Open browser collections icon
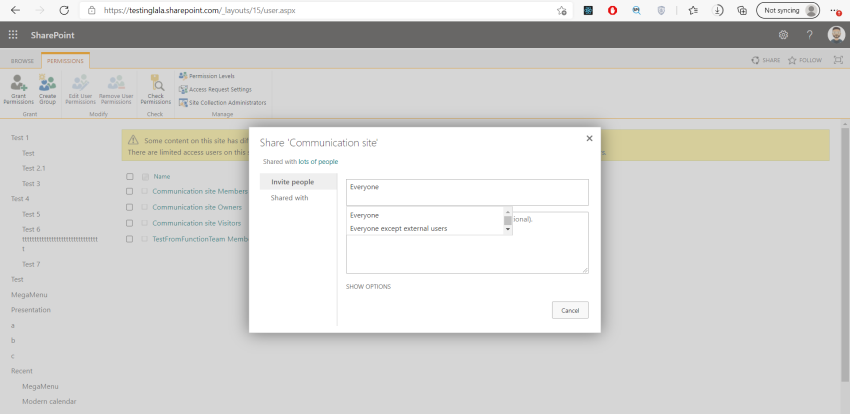 click(x=742, y=10)
